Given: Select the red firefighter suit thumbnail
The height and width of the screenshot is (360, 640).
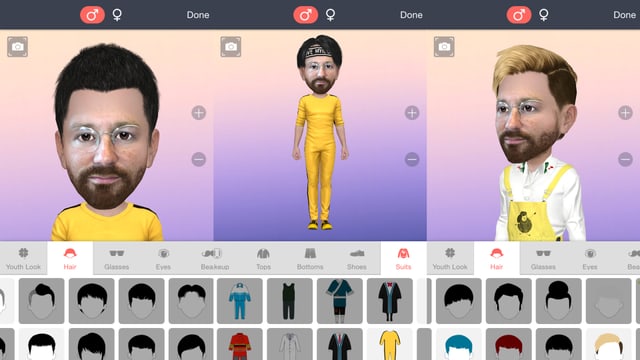Looking at the screenshot, I should [240, 344].
